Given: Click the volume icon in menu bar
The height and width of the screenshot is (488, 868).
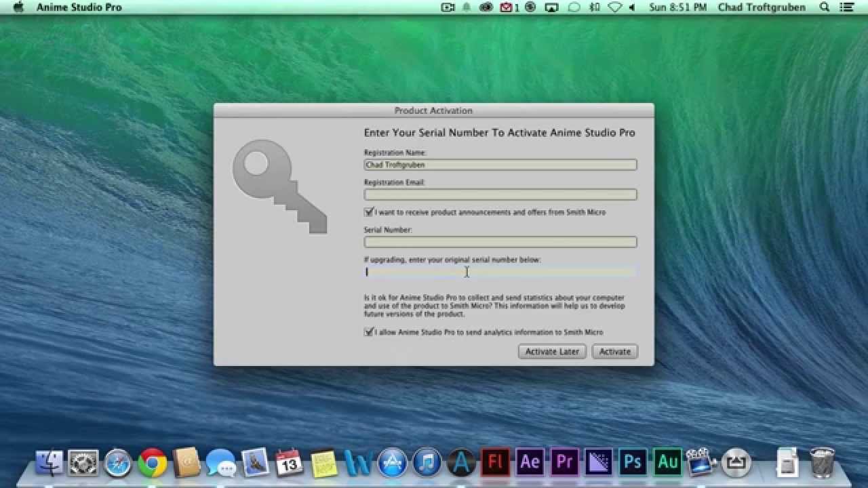Looking at the screenshot, I should 632,7.
